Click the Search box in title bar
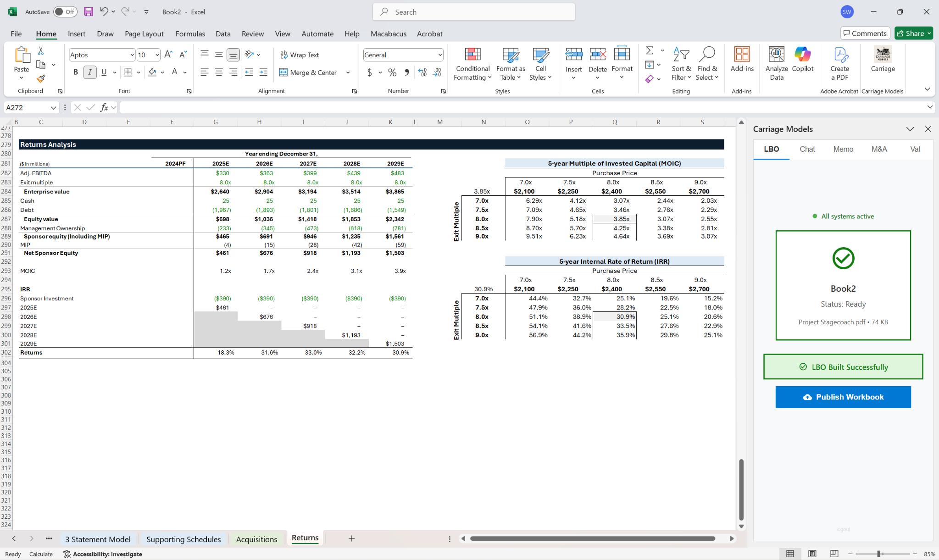Viewport: 939px width, 560px height. (x=474, y=12)
